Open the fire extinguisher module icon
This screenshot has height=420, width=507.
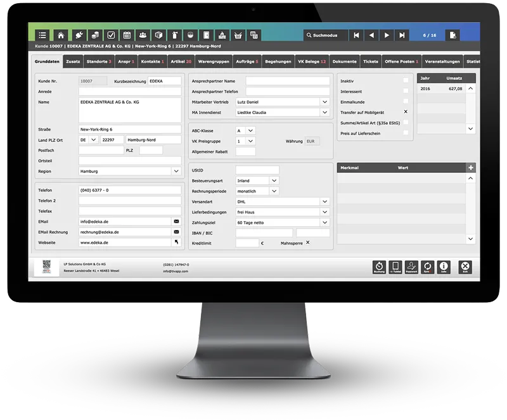(174, 35)
